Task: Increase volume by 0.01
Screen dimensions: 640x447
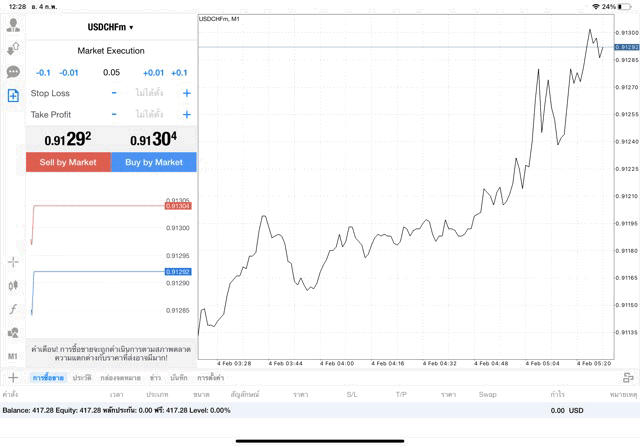Action: point(153,73)
